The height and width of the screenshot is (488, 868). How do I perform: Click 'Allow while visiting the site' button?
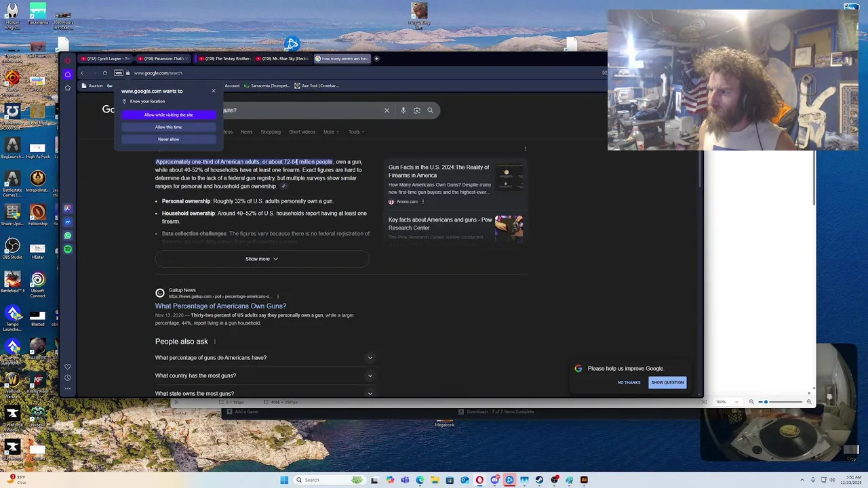[x=168, y=115]
